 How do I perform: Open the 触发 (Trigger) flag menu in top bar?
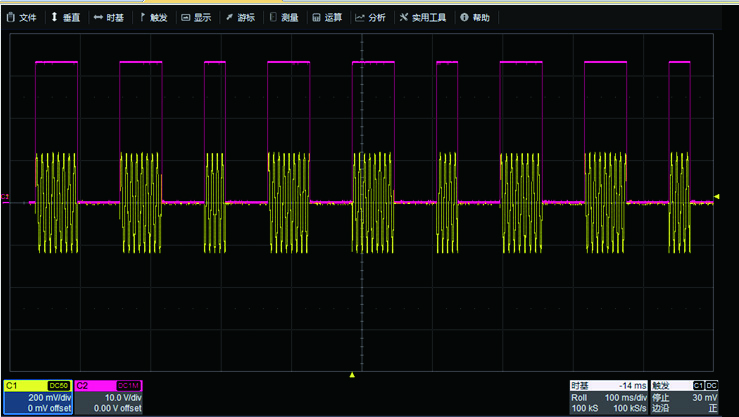pos(153,17)
